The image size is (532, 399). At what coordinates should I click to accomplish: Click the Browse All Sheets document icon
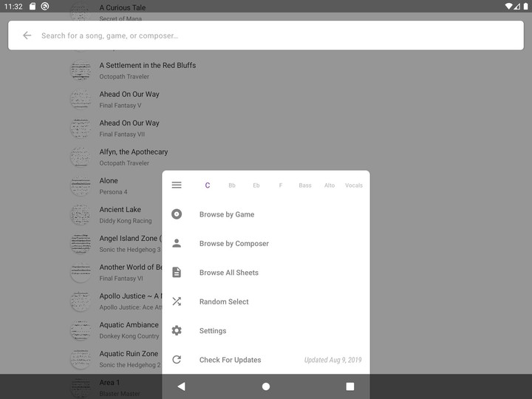tap(177, 273)
